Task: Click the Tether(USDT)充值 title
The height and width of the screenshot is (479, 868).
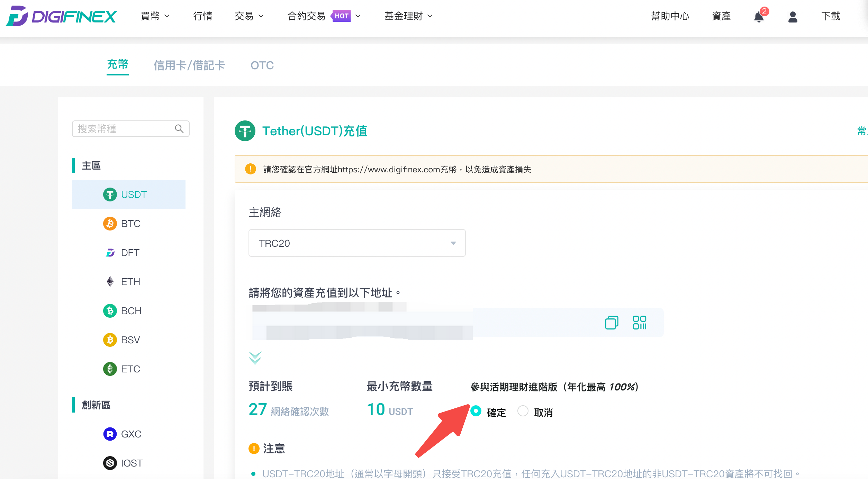Action: [315, 131]
